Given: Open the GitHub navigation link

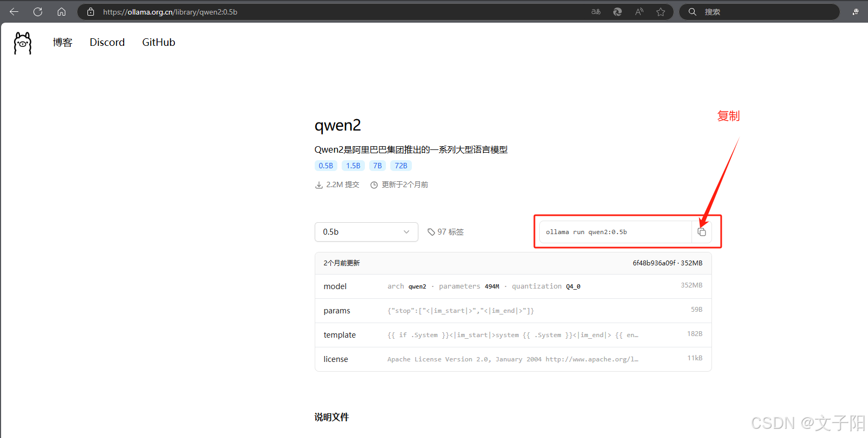Looking at the screenshot, I should 159,43.
